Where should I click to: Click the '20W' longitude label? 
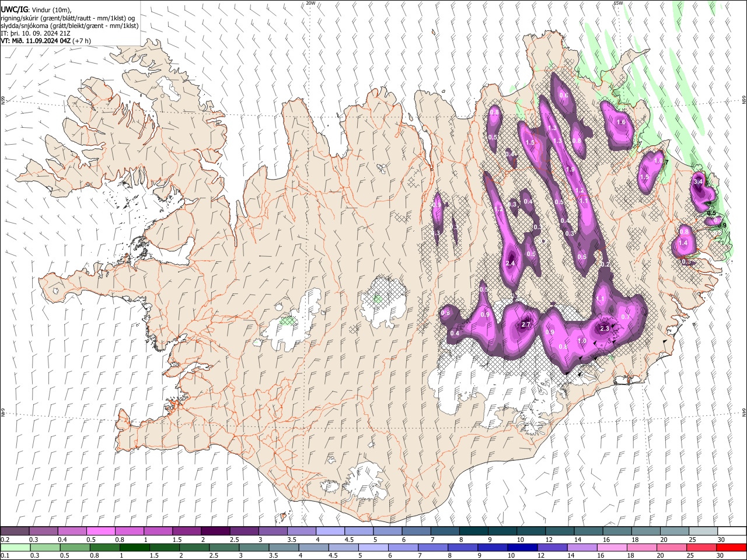310,3
